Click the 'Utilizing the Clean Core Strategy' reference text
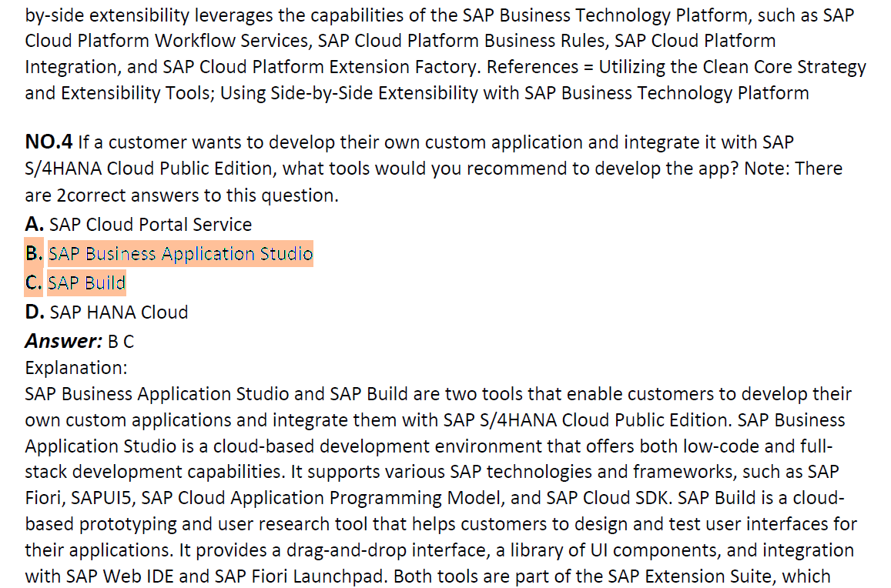 732,67
